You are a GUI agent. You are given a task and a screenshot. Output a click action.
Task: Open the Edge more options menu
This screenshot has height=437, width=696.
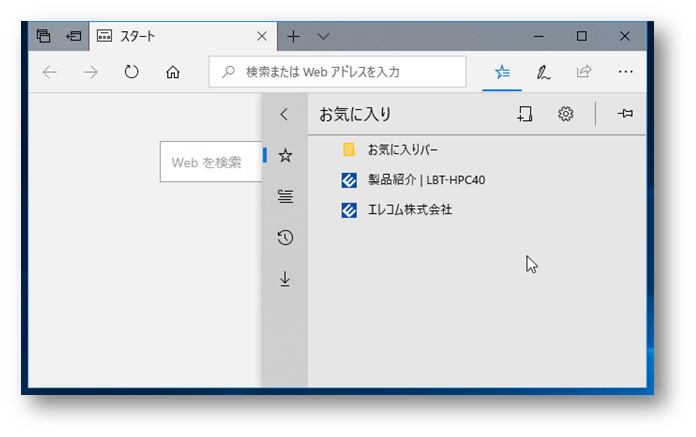pyautogui.click(x=625, y=71)
